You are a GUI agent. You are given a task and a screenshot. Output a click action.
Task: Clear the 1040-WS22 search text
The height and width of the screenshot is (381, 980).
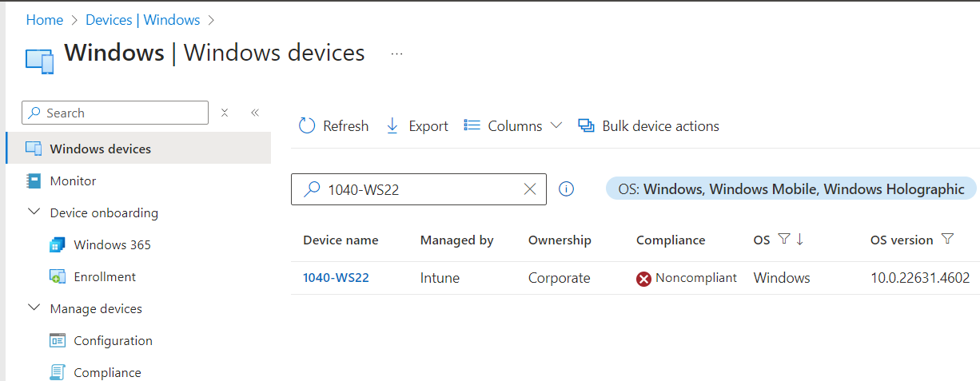click(529, 189)
